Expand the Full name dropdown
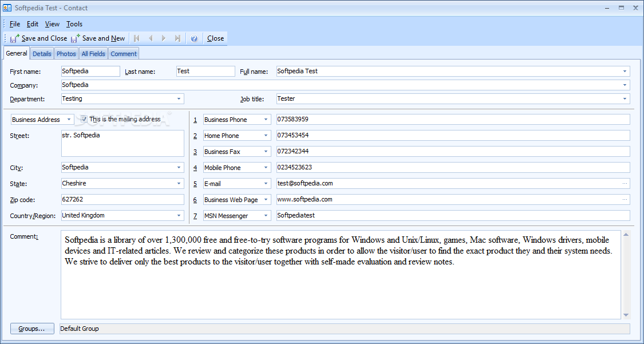Screen dimensions: 644x344 click(x=625, y=72)
